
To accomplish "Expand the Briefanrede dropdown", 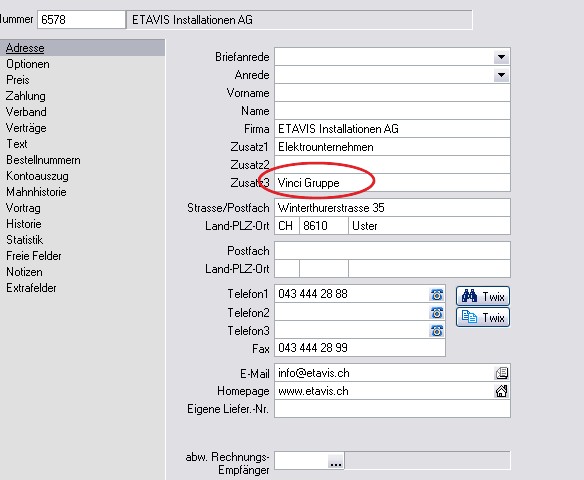I will [501, 57].
